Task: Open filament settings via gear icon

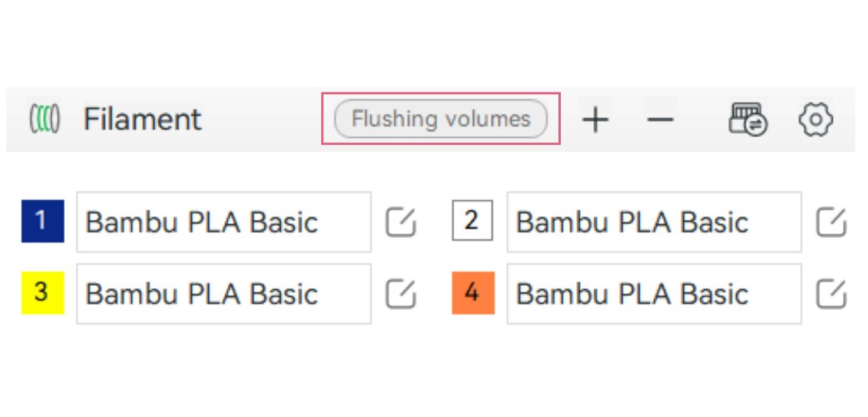Action: click(815, 119)
